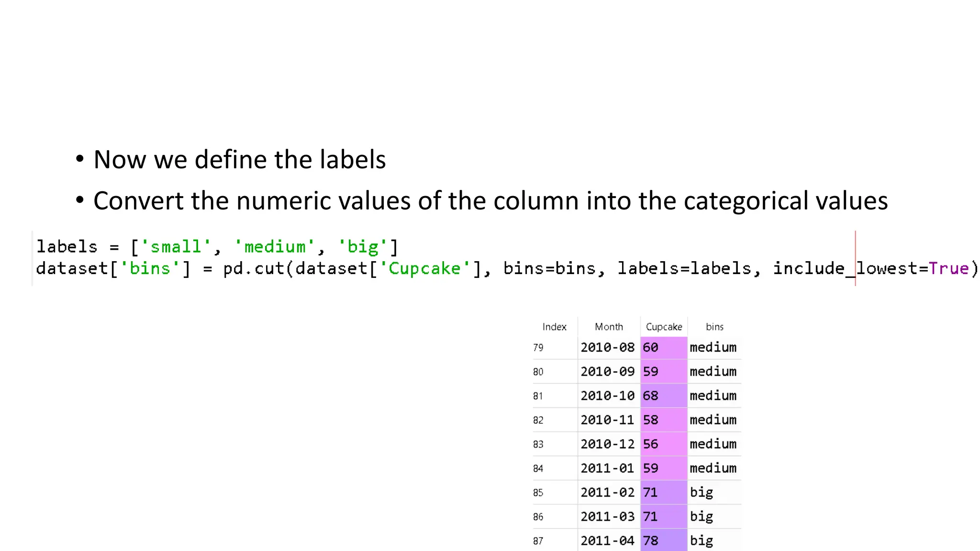This screenshot has width=980, height=551.
Task: Click the 'Cupcake' string in the code
Action: pos(425,268)
